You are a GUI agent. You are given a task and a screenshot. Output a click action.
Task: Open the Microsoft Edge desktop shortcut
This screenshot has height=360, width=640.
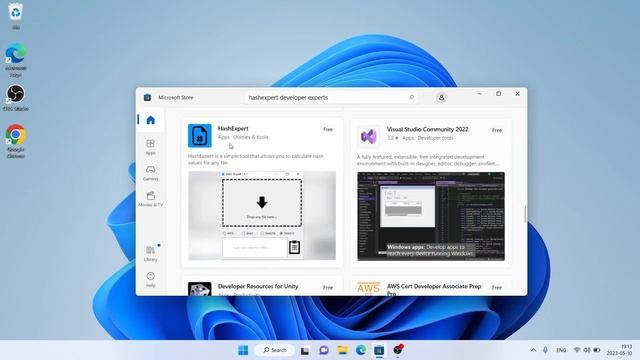(x=16, y=60)
